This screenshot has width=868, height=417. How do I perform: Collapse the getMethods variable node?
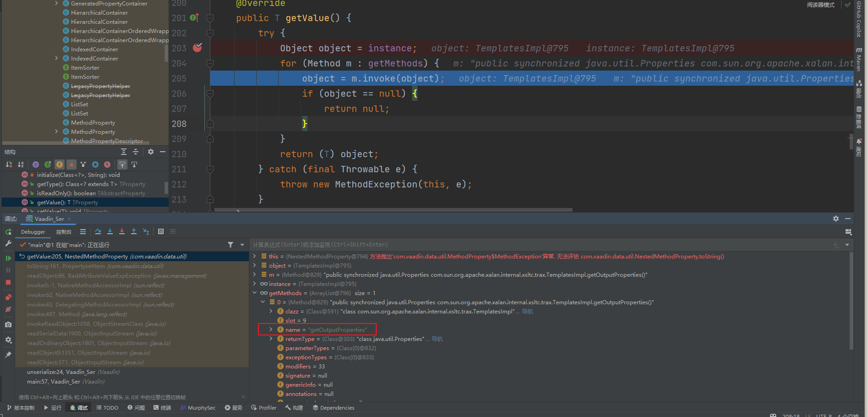(255, 293)
